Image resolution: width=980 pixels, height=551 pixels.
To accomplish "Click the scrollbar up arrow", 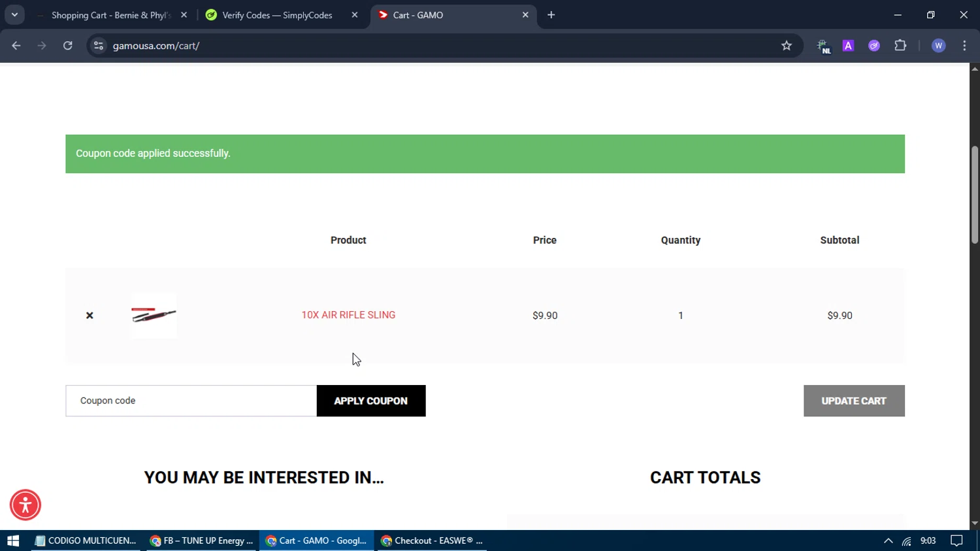I will point(975,69).
